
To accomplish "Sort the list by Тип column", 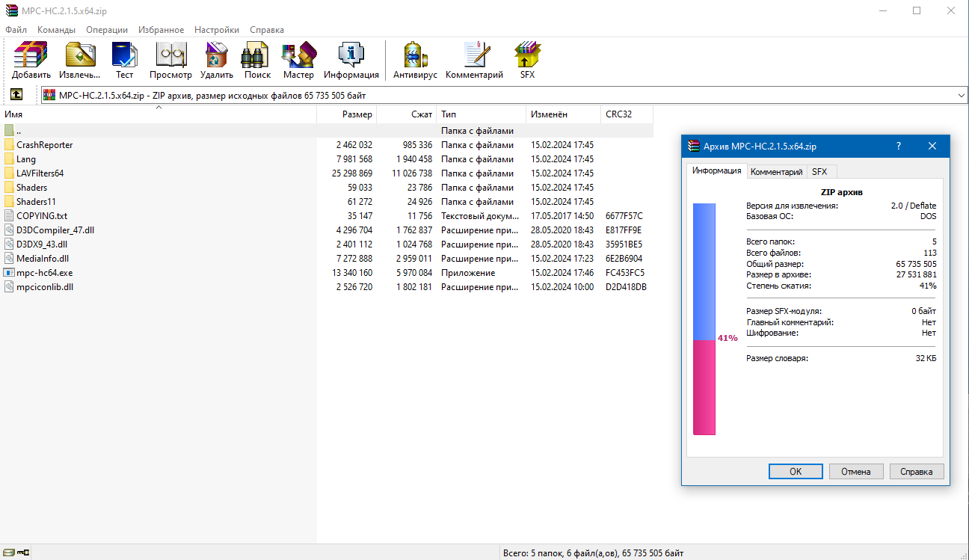I will tap(482, 114).
